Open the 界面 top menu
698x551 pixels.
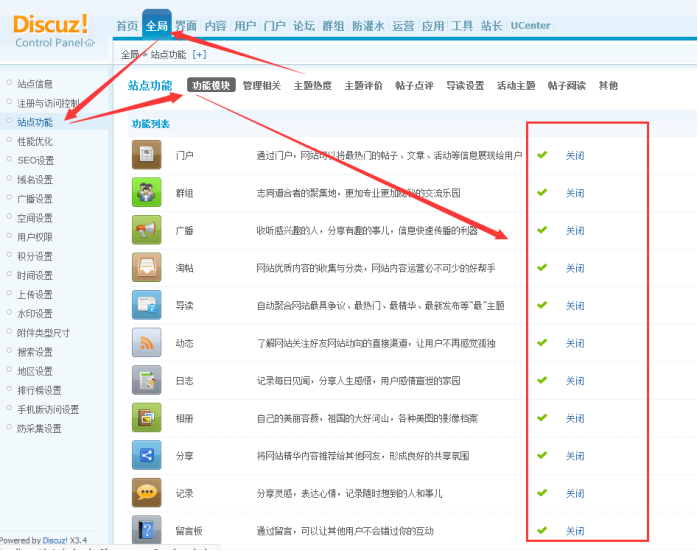point(186,26)
